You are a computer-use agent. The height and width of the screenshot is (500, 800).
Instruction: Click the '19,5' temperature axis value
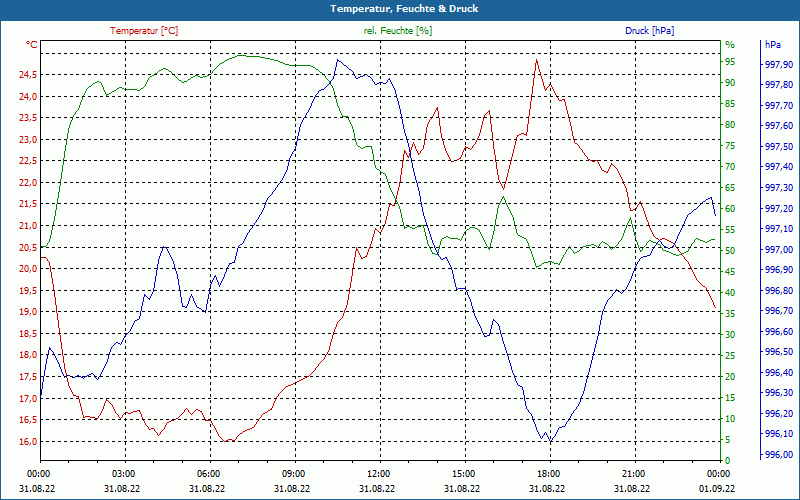click(x=28, y=291)
